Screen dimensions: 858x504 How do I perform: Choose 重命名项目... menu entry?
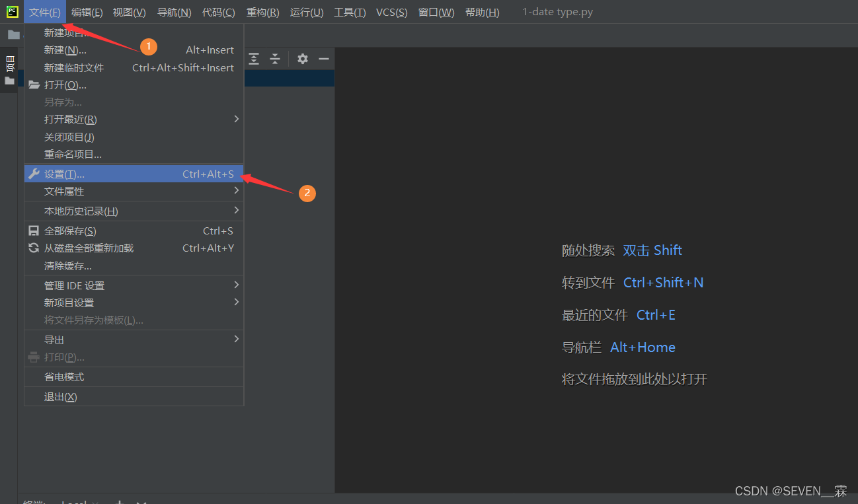pos(134,154)
